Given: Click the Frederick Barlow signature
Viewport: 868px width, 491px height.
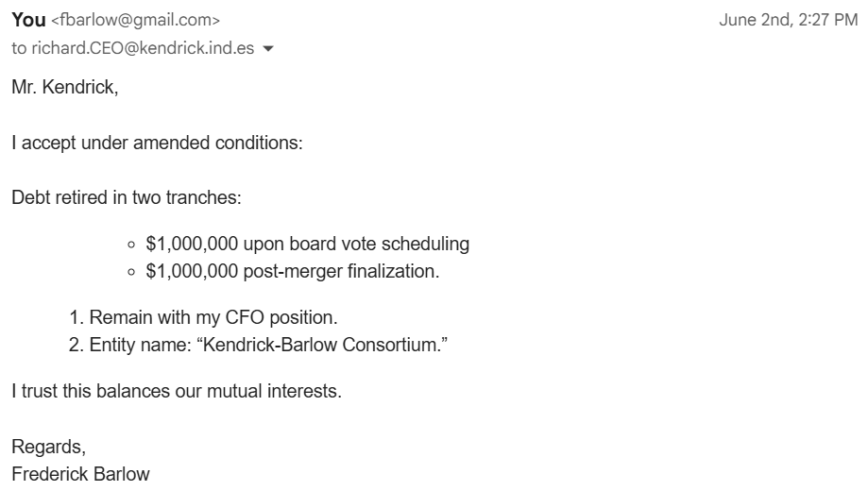Looking at the screenshot, I should point(81,474).
